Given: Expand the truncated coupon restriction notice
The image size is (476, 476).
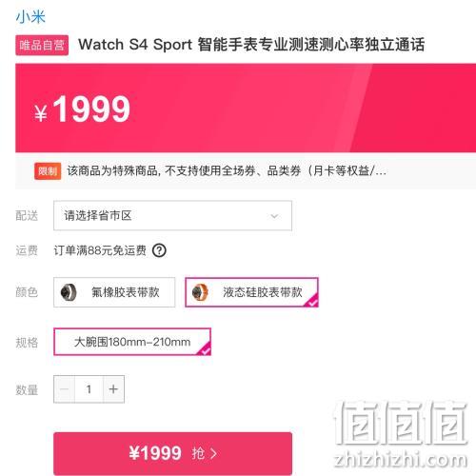Looking at the screenshot, I should (x=227, y=171).
